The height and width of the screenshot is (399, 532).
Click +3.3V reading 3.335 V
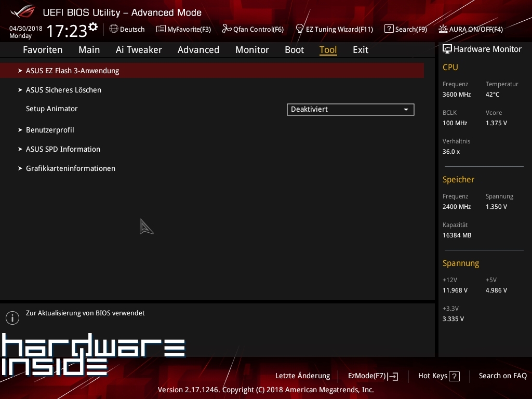(x=453, y=319)
